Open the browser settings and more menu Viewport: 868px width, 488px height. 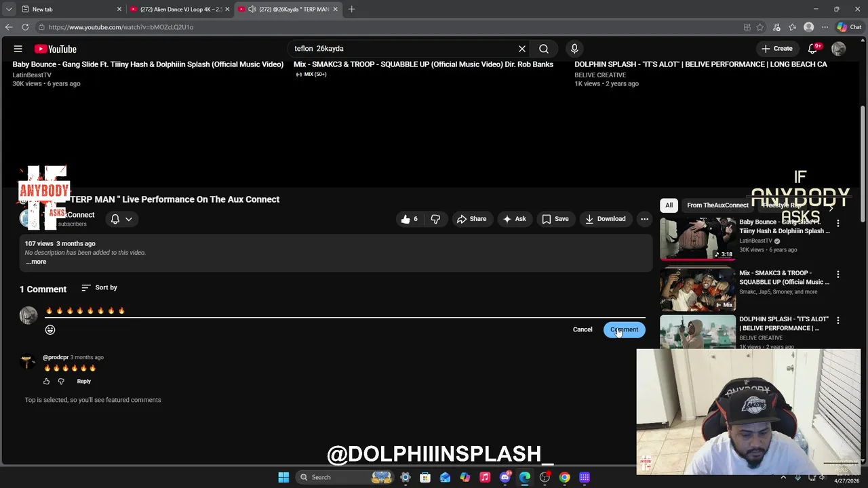pyautogui.click(x=825, y=27)
